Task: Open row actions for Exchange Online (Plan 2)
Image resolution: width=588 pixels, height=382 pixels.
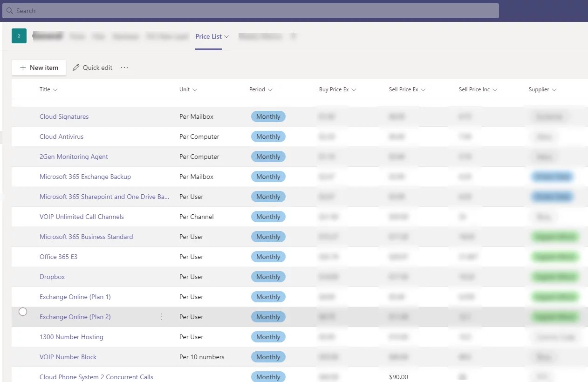Action: (162, 317)
